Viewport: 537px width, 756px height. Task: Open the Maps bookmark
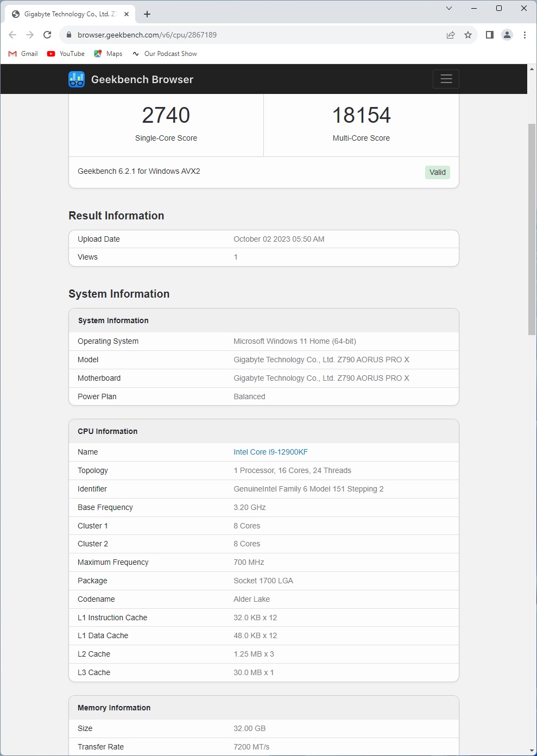[x=108, y=54]
